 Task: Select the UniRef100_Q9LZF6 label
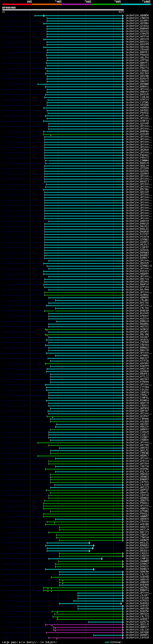click(x=137, y=58)
